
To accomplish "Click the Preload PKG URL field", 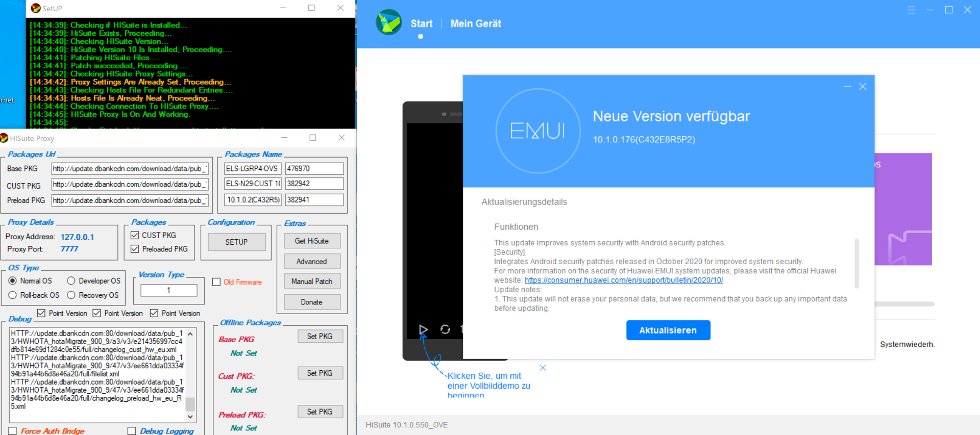I will 130,200.
